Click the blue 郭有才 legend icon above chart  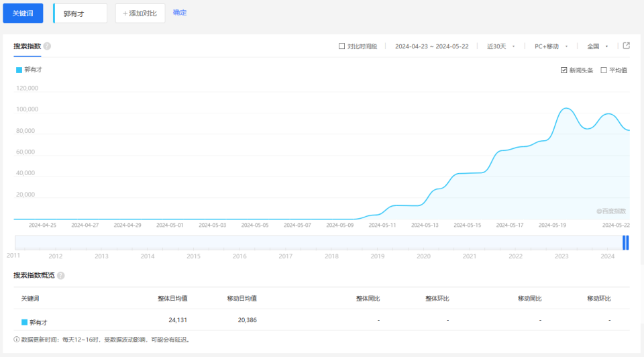(19, 70)
